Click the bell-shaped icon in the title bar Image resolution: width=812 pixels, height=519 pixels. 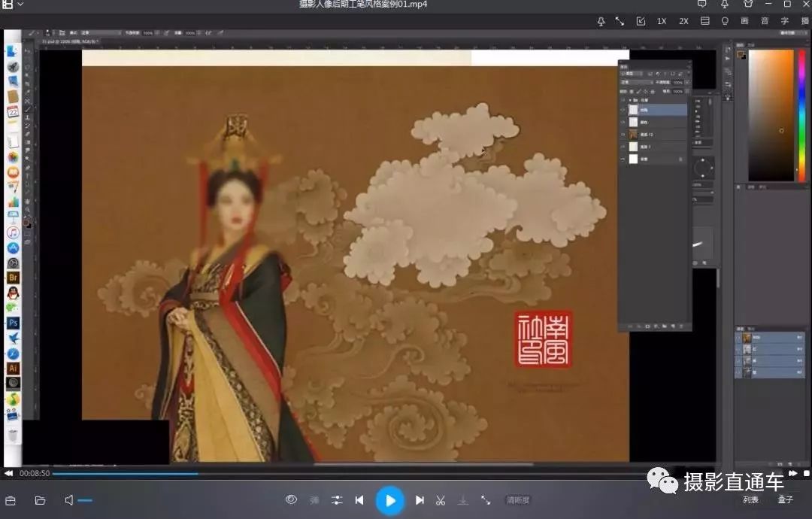tap(725, 4)
